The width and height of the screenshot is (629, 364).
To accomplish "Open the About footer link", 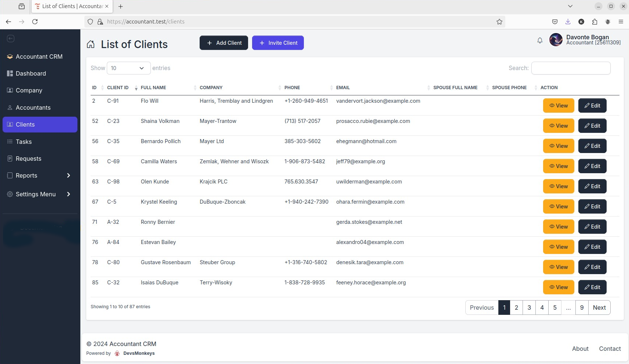I will (x=580, y=349).
